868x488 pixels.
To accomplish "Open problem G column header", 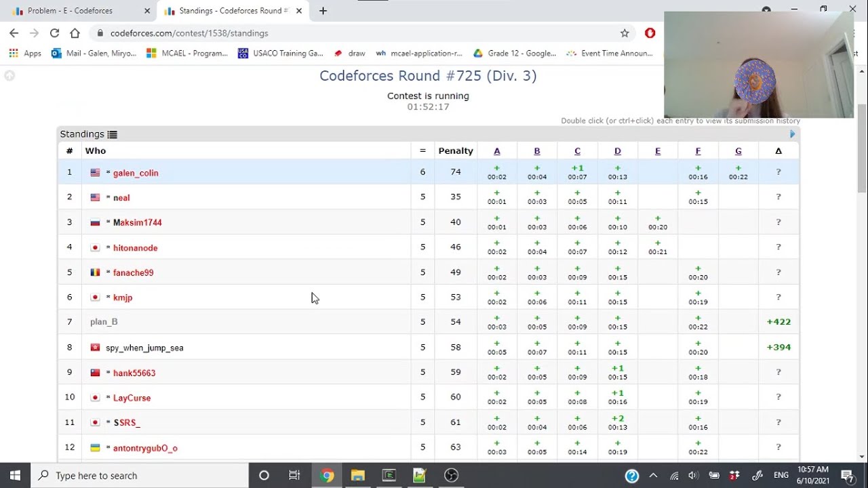I will pos(738,150).
